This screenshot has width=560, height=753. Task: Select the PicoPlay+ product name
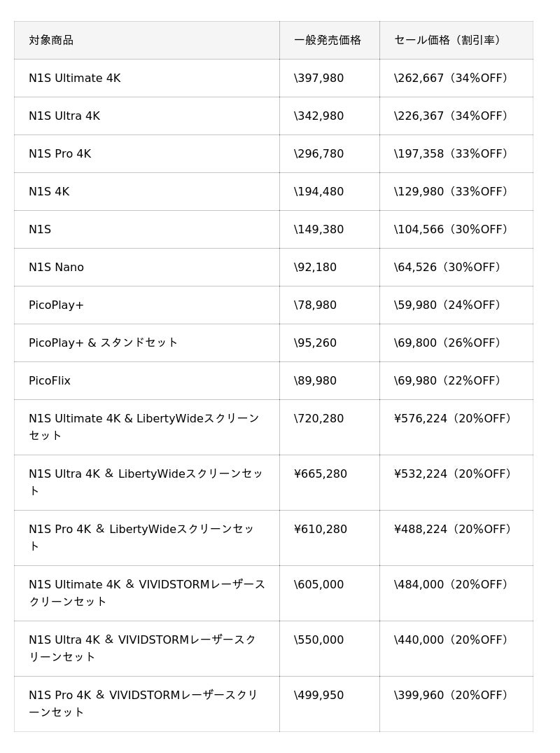[57, 305]
